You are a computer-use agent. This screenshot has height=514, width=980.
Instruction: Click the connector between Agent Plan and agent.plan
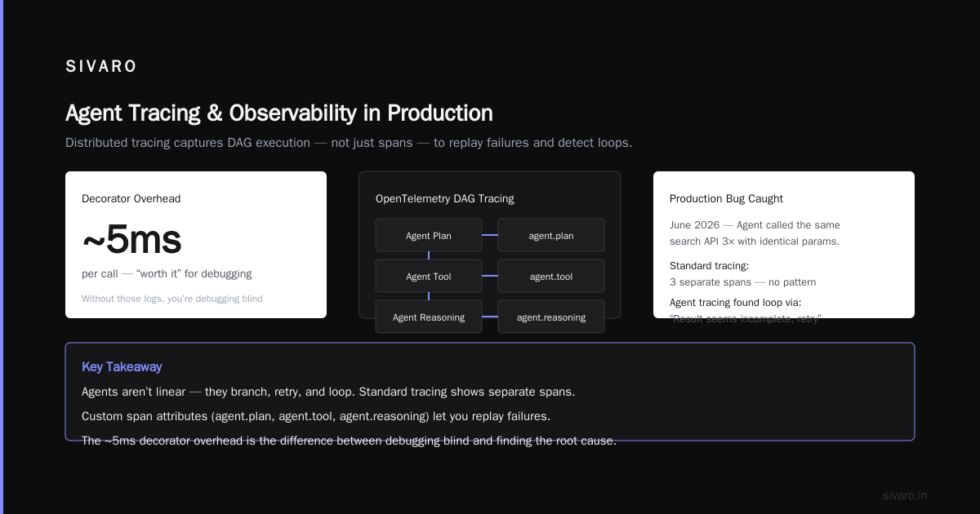coord(490,235)
